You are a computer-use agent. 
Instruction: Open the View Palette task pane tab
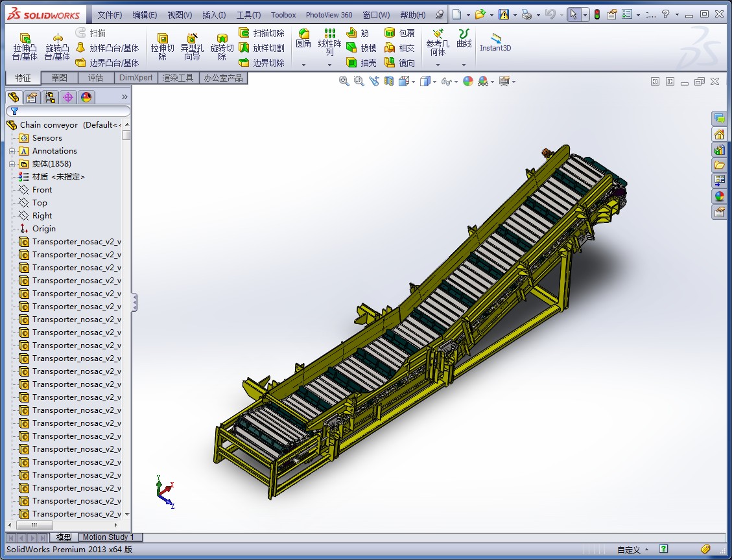tap(720, 181)
